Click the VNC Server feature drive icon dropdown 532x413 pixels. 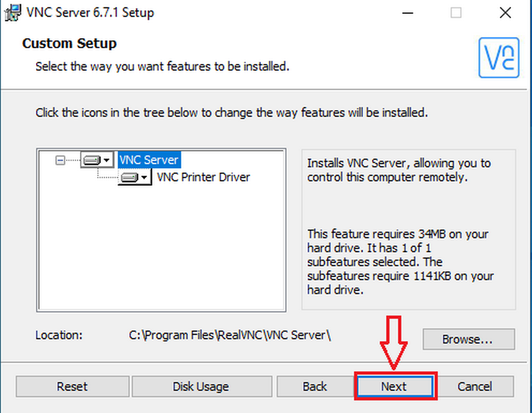coord(97,160)
